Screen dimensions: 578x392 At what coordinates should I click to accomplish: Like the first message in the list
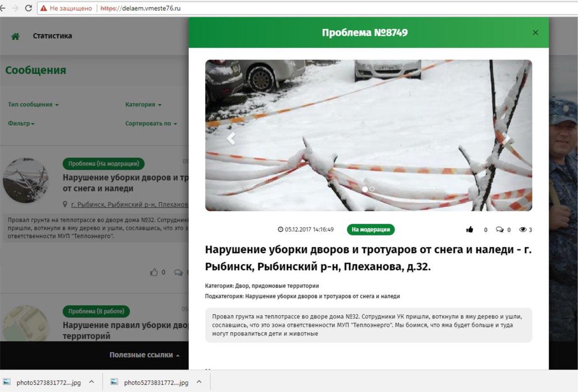[x=154, y=272]
